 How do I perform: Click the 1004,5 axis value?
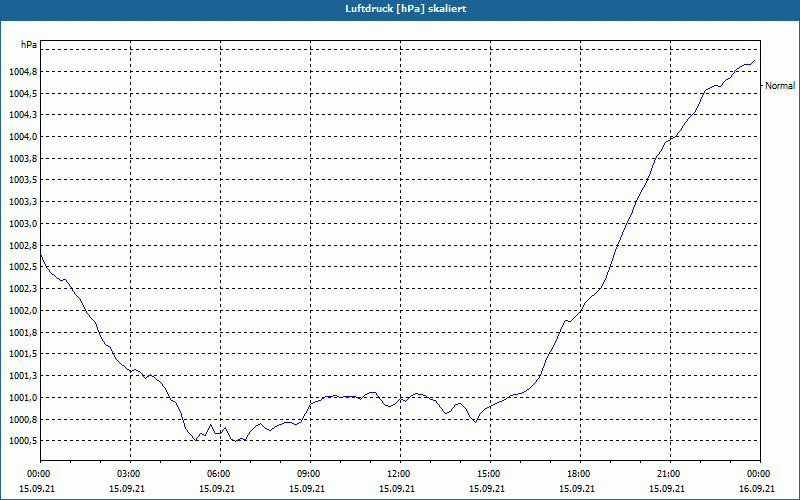click(x=23, y=93)
